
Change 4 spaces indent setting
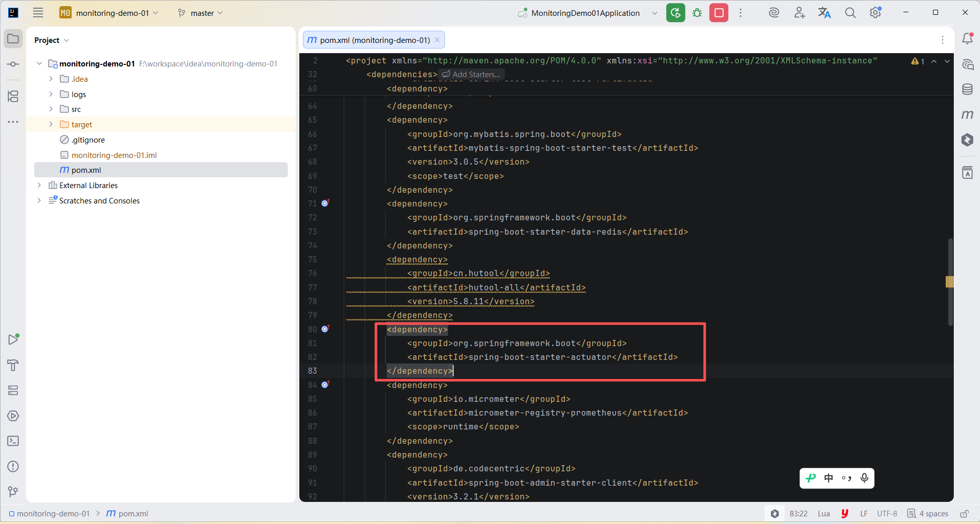[928, 514]
